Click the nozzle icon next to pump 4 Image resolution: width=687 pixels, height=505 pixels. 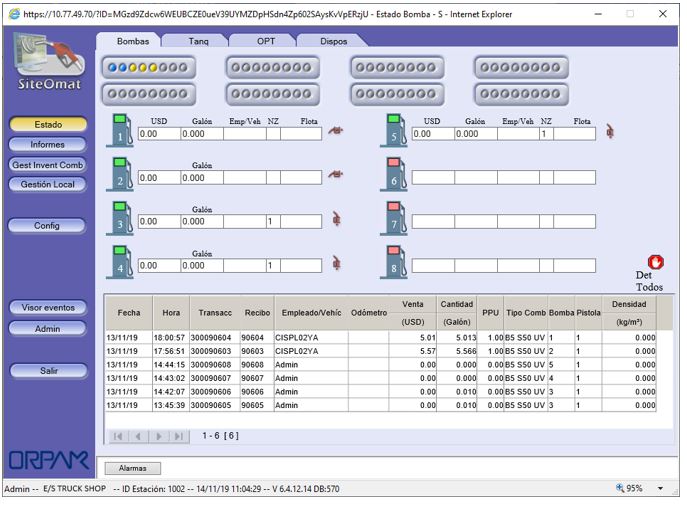click(x=337, y=264)
